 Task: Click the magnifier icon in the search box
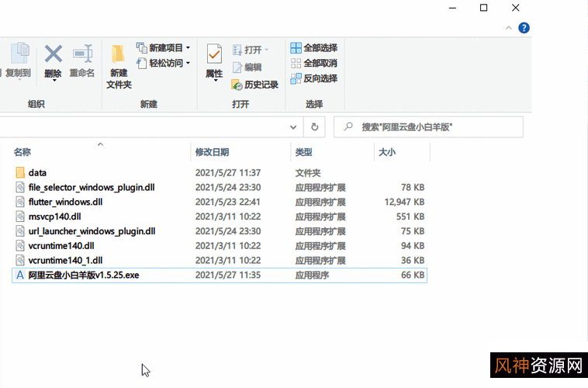click(x=348, y=126)
